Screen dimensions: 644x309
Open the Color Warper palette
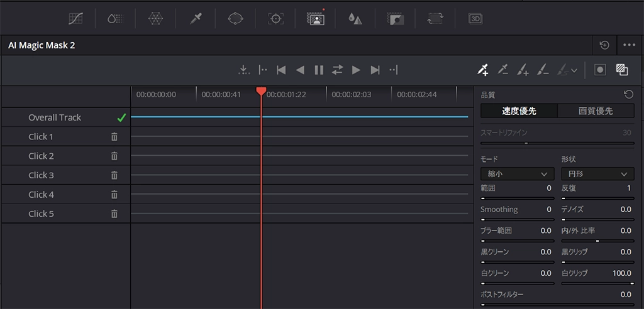155,19
